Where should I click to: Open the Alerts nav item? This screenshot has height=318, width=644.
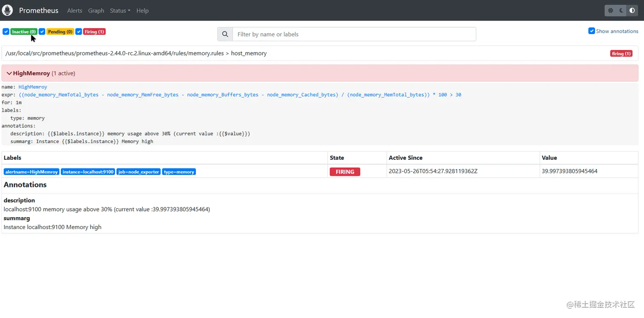(75, 11)
